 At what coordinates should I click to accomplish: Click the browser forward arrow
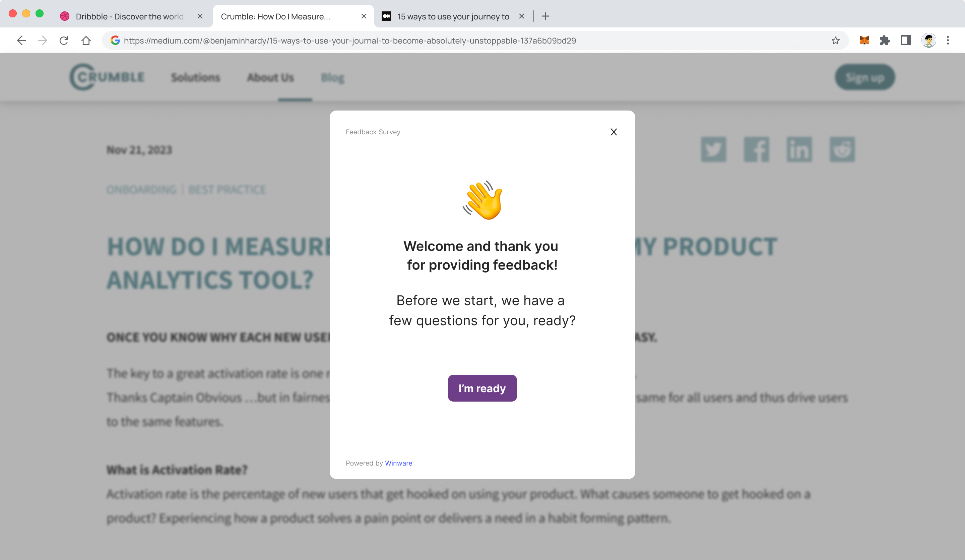click(43, 41)
